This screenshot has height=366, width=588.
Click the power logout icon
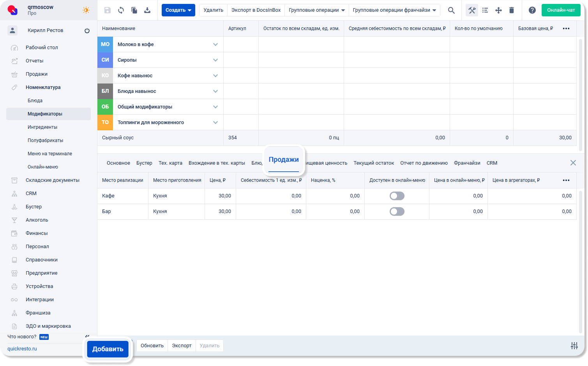[87, 30]
